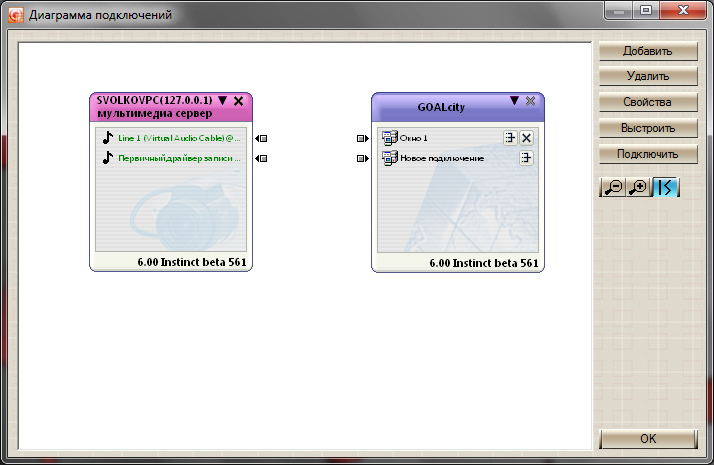Viewport: 714px width, 465px height.
Task: Select the Новое подключение monitor icon
Action: click(390, 158)
